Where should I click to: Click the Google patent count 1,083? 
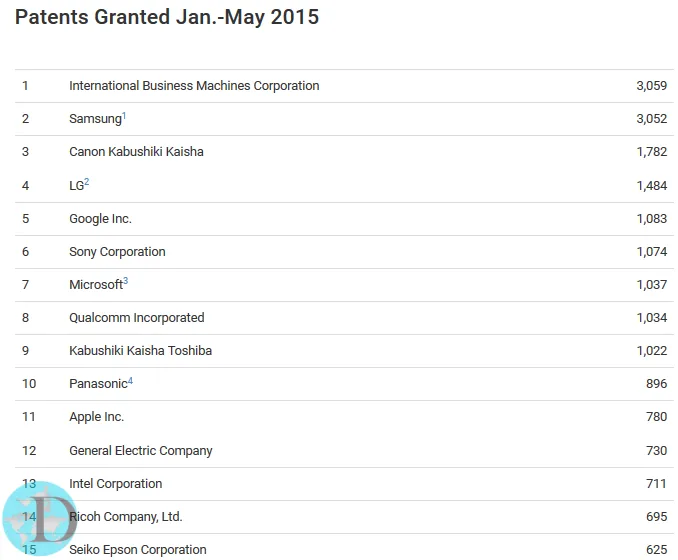[x=652, y=219]
